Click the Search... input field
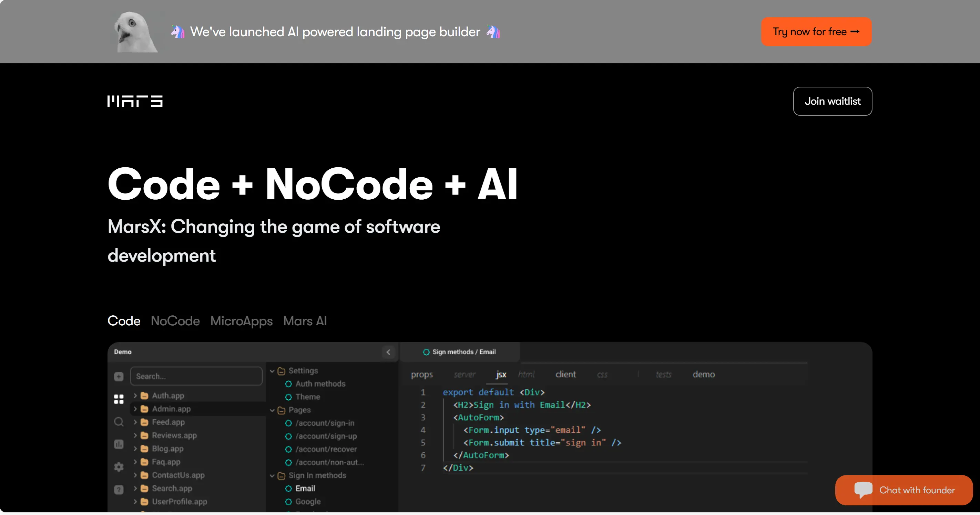980x515 pixels. (196, 376)
